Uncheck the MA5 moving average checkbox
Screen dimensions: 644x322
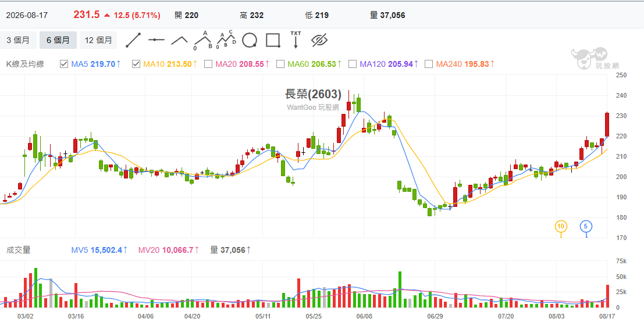tap(63, 64)
